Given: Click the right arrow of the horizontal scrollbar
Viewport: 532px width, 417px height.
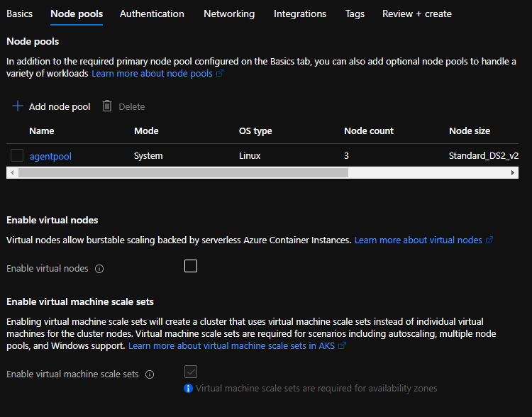Looking at the screenshot, I should coord(513,172).
